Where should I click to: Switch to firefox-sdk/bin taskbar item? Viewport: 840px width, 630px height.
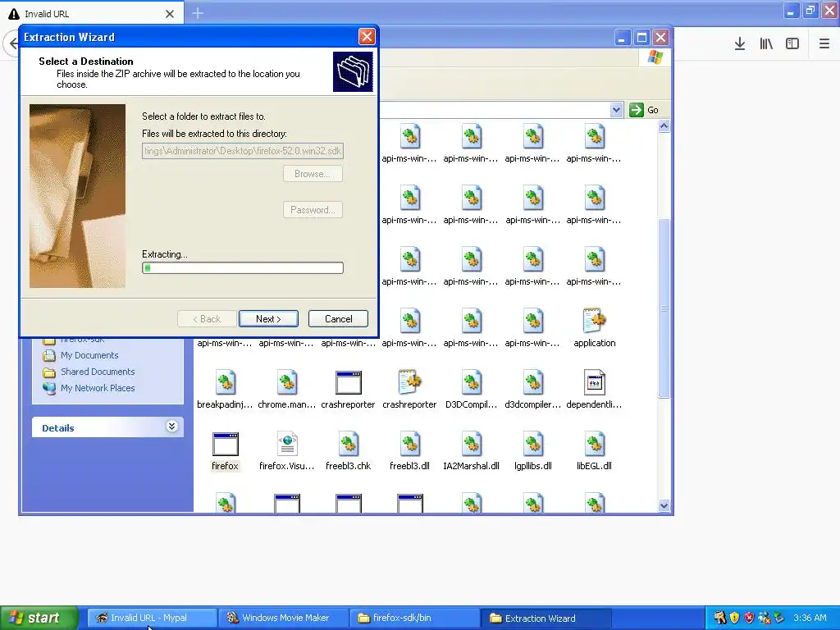(x=414, y=618)
